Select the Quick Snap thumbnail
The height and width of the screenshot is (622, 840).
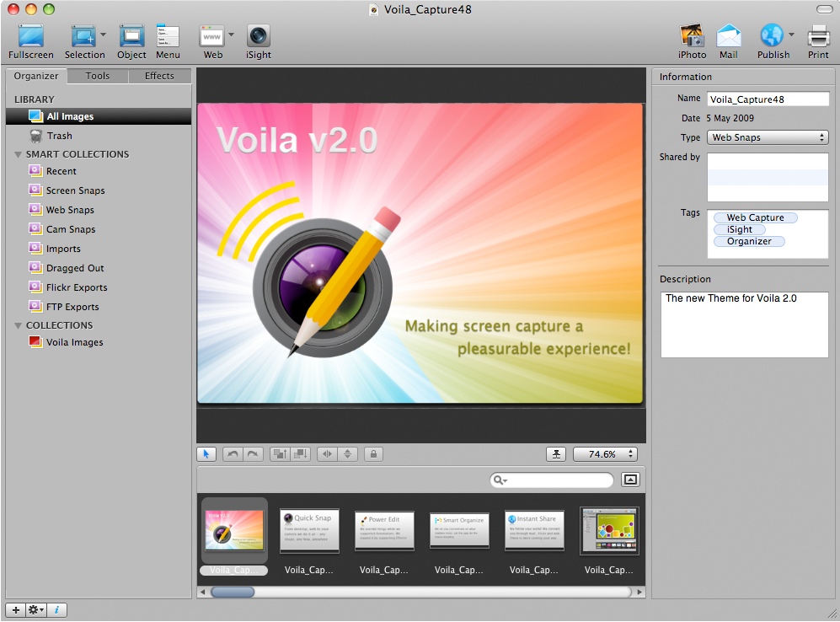click(x=309, y=530)
